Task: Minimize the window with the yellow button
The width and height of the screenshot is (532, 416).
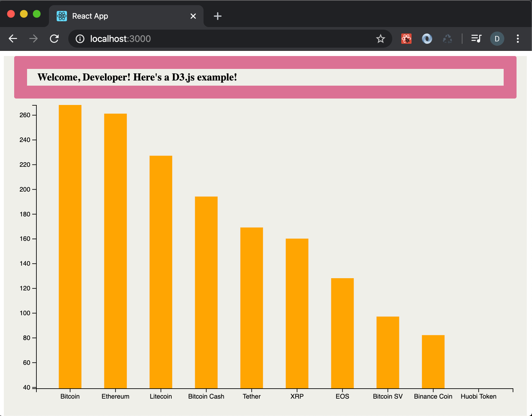Action: pos(24,14)
